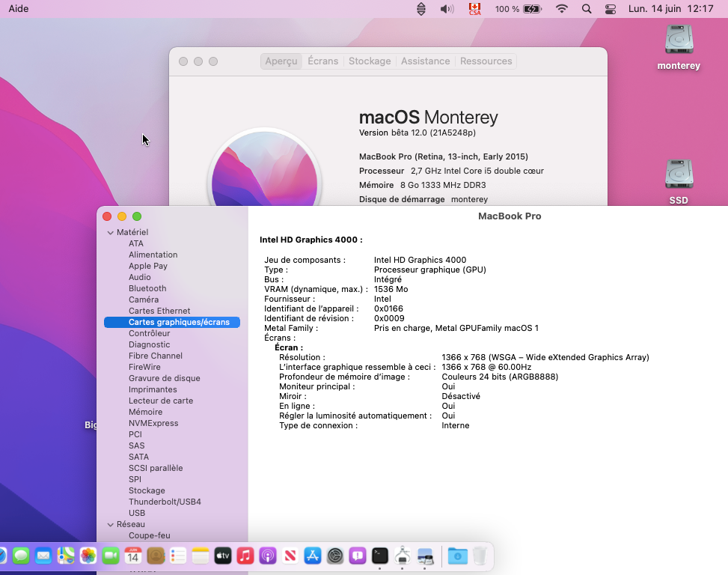Select the Aperçu tab in About window
Screen dimensions: 728x575
click(x=281, y=61)
